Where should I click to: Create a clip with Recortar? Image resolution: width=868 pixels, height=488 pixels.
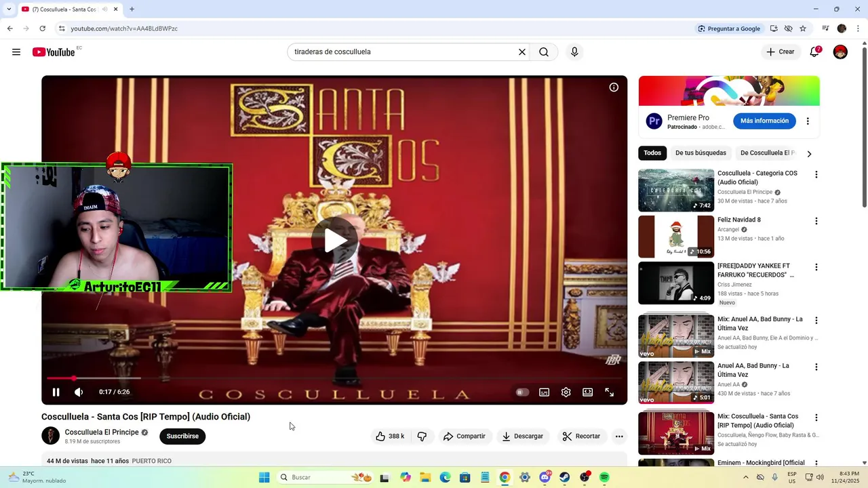582,436
